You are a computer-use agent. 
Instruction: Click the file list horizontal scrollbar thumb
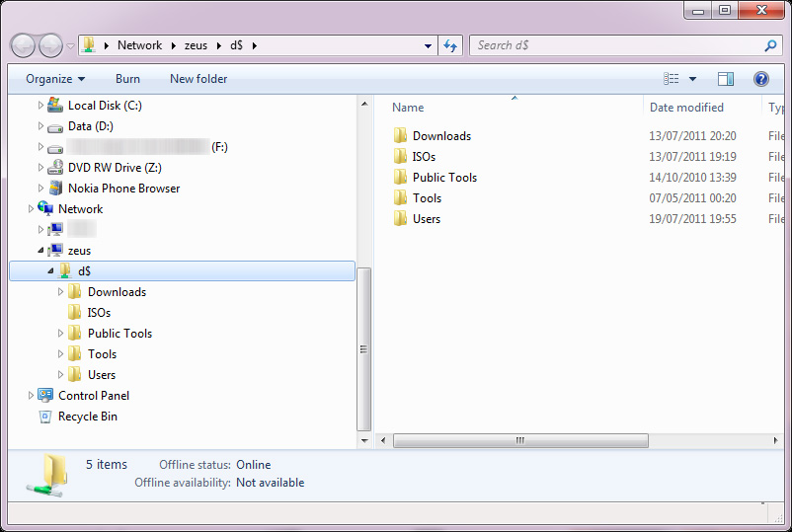(520, 440)
